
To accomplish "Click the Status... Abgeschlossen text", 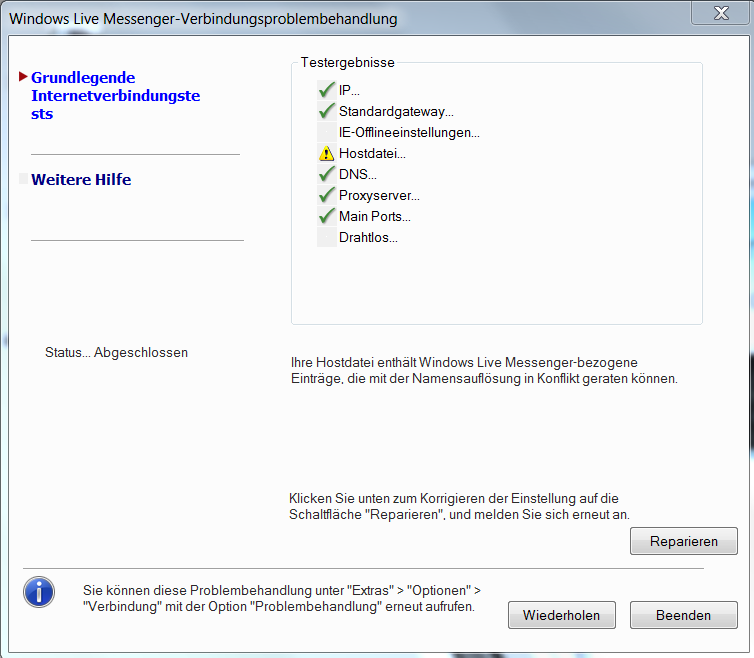I will (116, 353).
